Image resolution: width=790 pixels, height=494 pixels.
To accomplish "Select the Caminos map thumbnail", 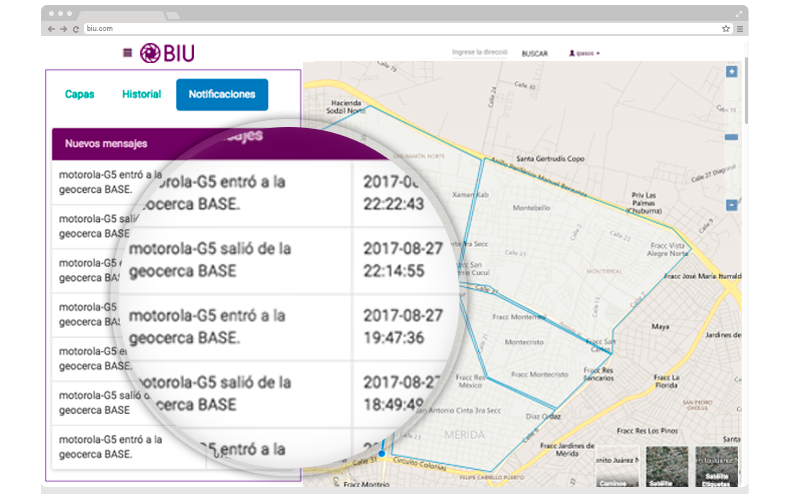I will coord(617,466).
